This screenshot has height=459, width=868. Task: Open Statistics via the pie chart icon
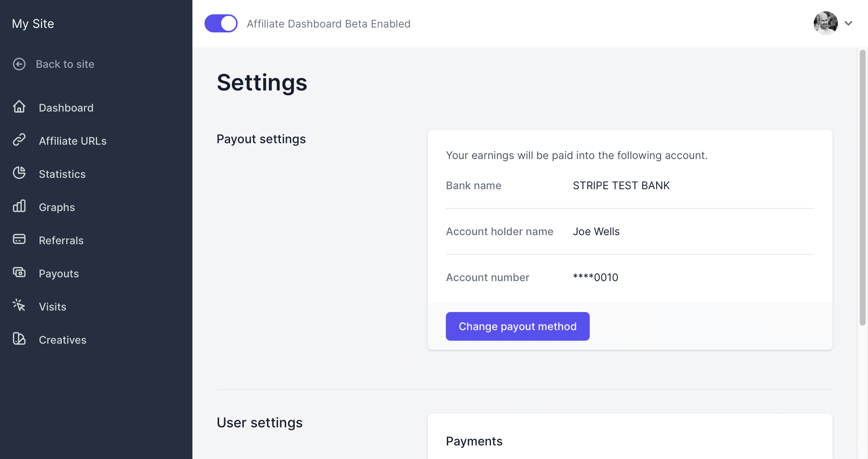click(x=19, y=173)
